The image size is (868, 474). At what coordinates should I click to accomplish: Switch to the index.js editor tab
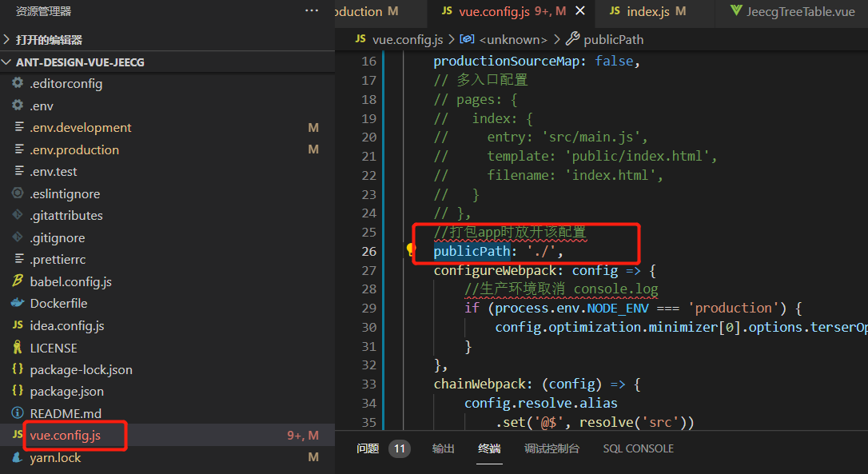[647, 11]
